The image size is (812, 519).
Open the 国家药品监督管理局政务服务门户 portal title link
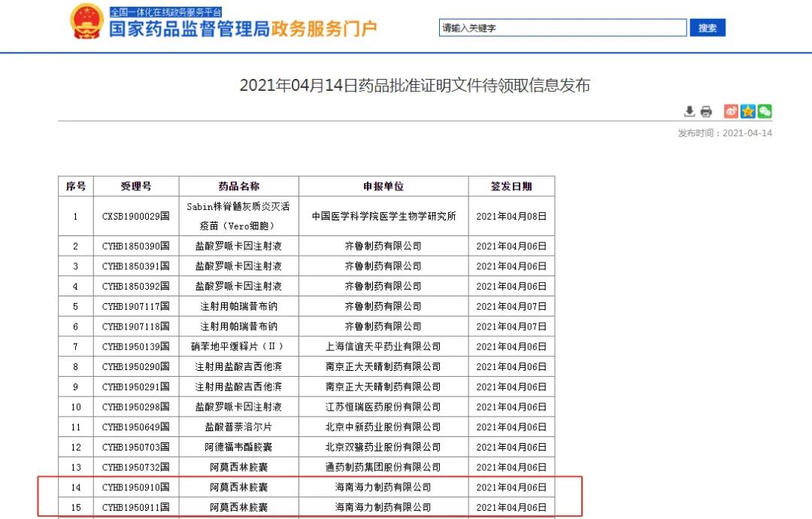click(243, 29)
